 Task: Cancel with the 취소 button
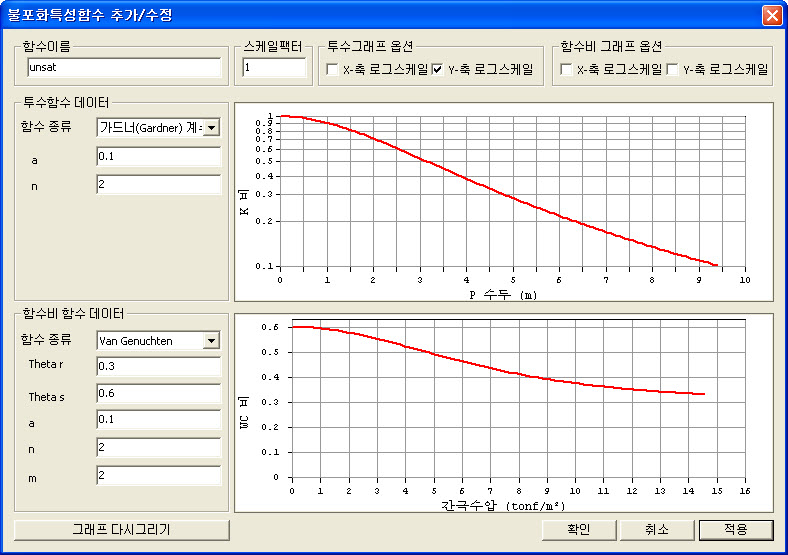[x=657, y=530]
